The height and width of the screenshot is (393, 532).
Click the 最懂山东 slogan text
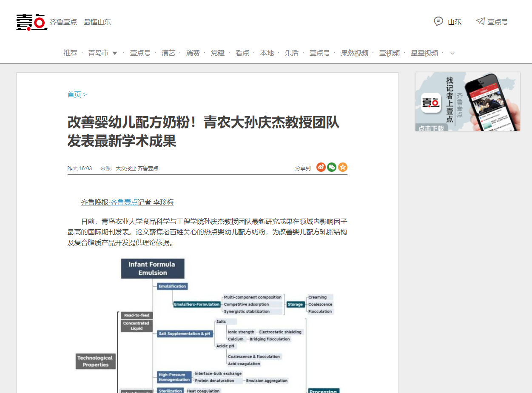point(97,22)
